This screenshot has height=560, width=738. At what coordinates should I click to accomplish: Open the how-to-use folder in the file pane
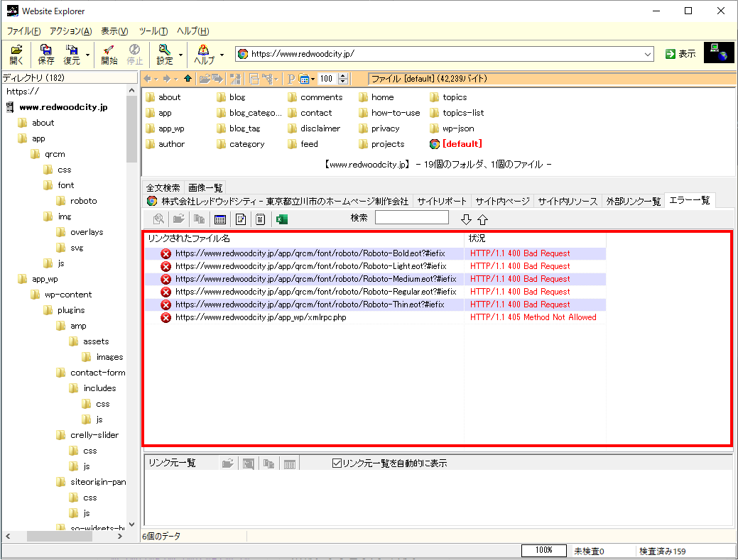396,113
